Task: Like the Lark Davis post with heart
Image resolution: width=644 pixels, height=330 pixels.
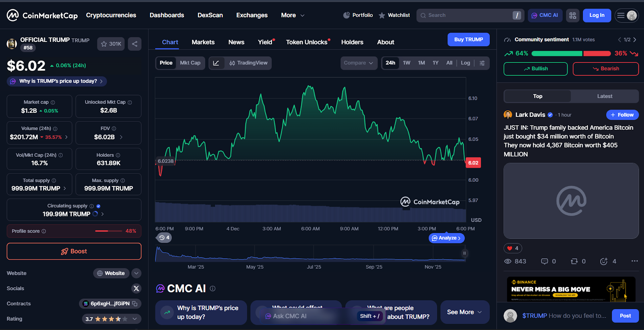Action: point(510,248)
